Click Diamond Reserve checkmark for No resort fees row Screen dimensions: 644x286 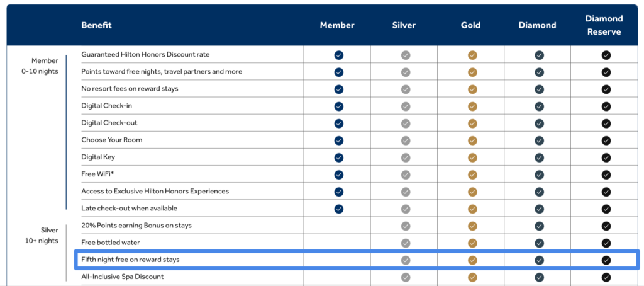606,89
